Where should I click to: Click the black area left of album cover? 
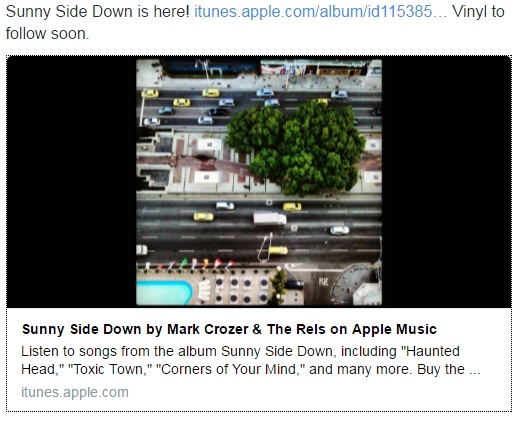pyautogui.click(x=71, y=182)
